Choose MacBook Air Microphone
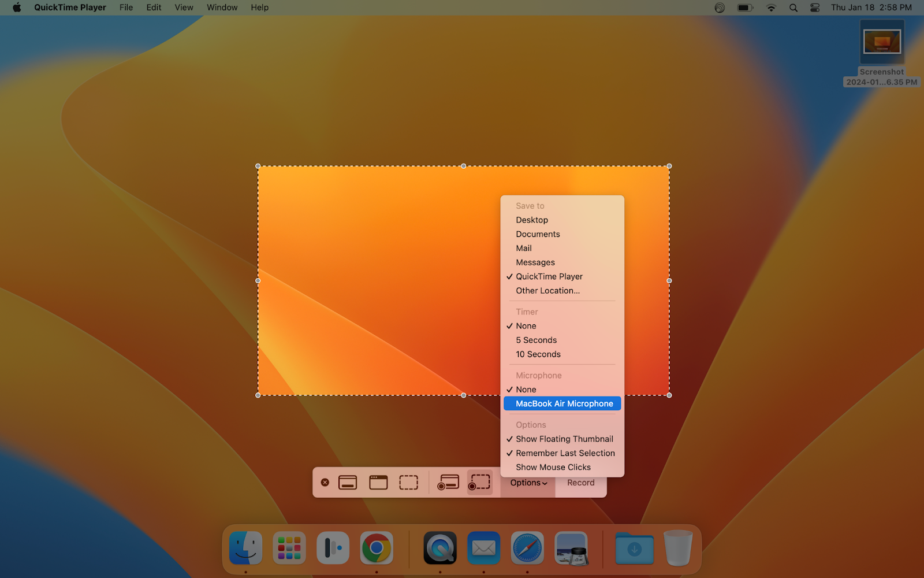Viewport: 924px width, 578px height. coord(562,404)
